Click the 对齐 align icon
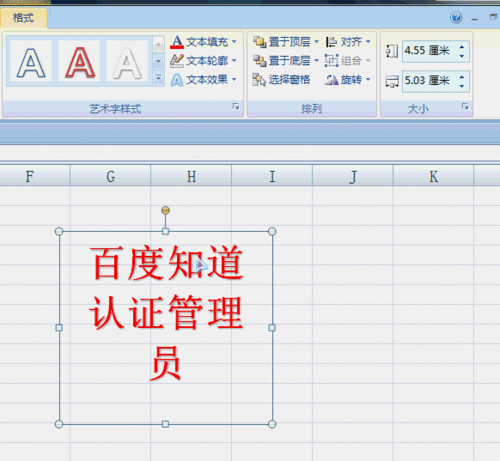 click(331, 42)
